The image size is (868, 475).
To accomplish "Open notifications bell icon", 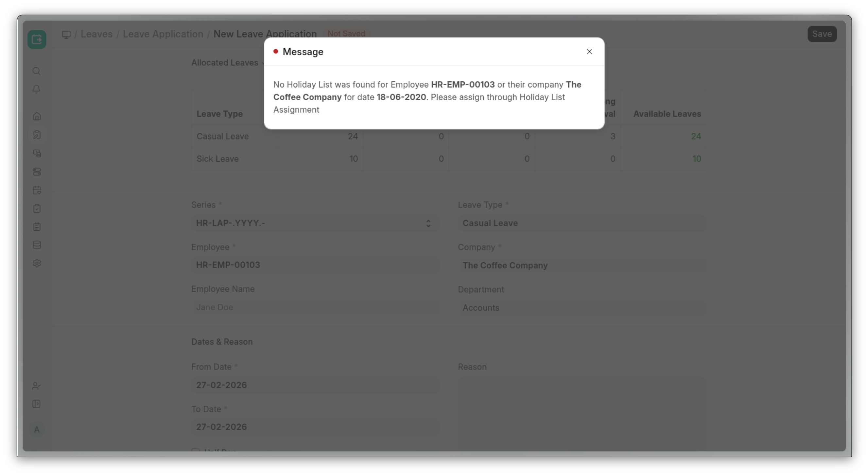I will point(36,89).
